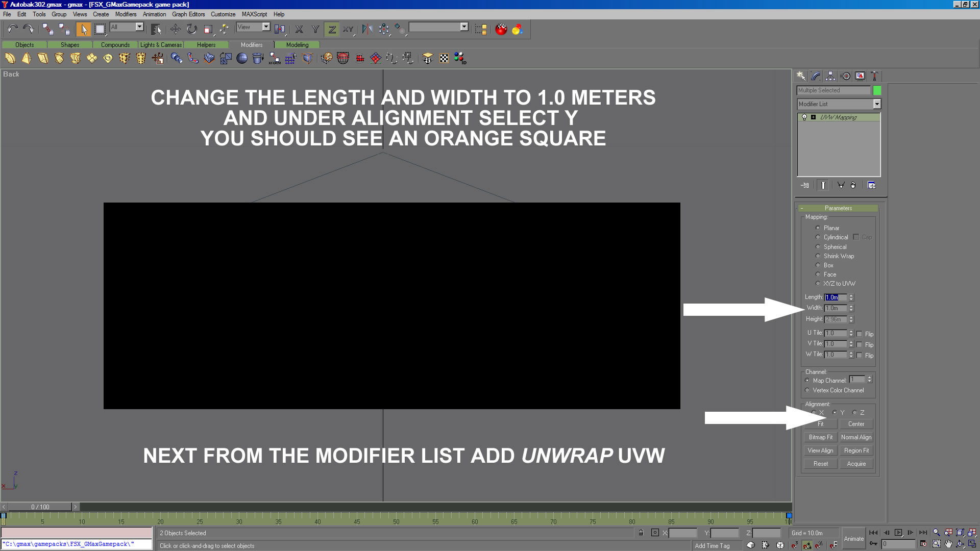Click the XForm modifier icon
Viewport: 980px width, 551px height.
click(275, 59)
